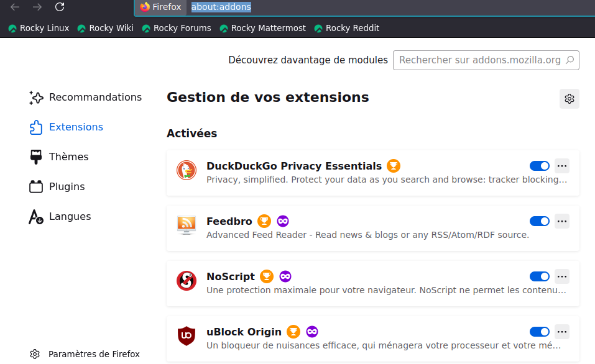Open Rocky Wiki bookmark
This screenshot has height=364, width=595.
106,28
